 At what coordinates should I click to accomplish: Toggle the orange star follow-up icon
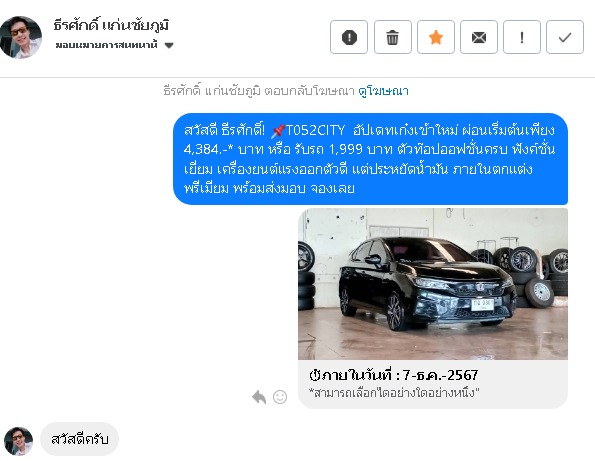436,37
